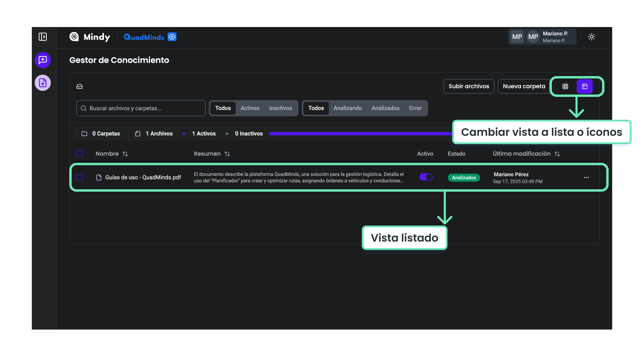The image size is (644, 356).
Task: Check the select-all header checkbox
Action: pos(80,154)
